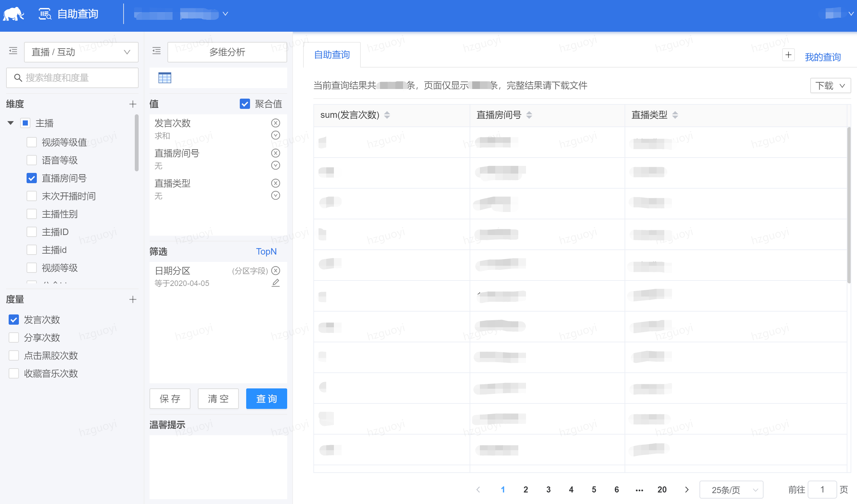The image size is (857, 504).
Task: Collapse the left dimension panel
Action: click(13, 51)
